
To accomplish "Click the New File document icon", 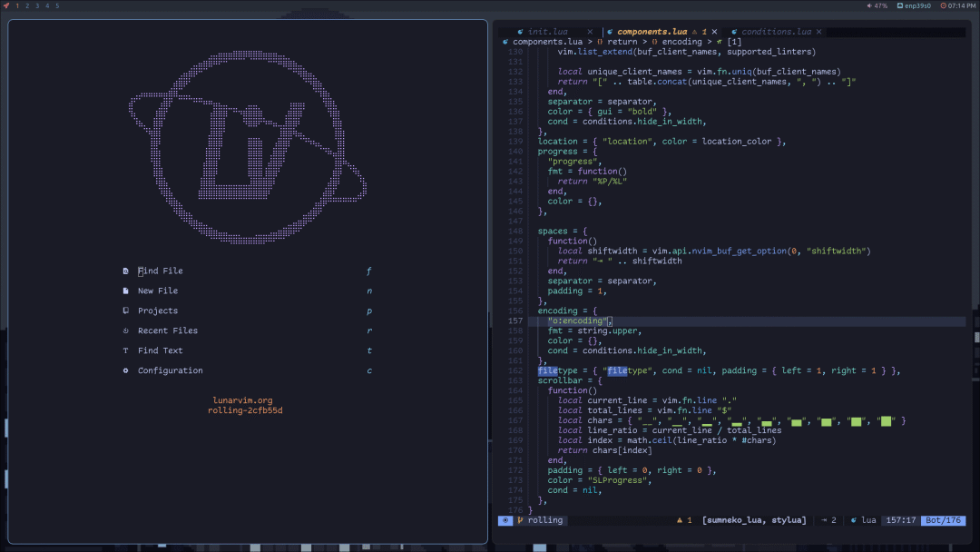I will click(x=125, y=291).
